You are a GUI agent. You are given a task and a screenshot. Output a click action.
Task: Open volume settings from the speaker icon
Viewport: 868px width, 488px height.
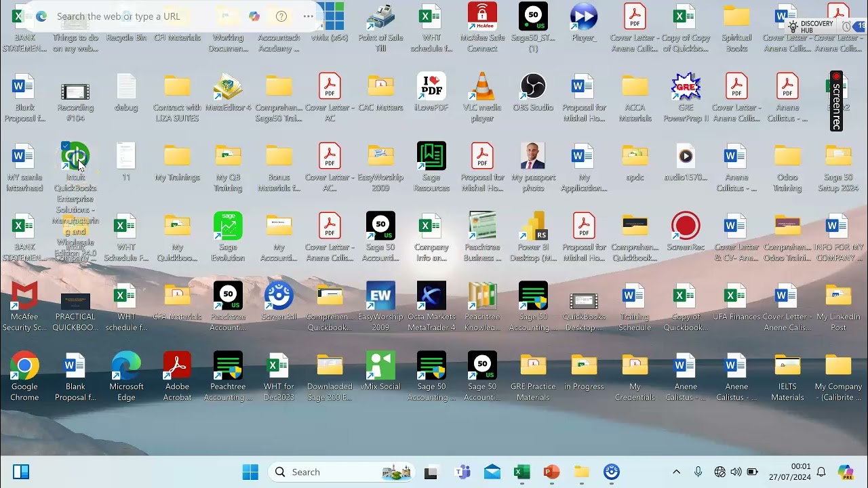click(x=736, y=472)
